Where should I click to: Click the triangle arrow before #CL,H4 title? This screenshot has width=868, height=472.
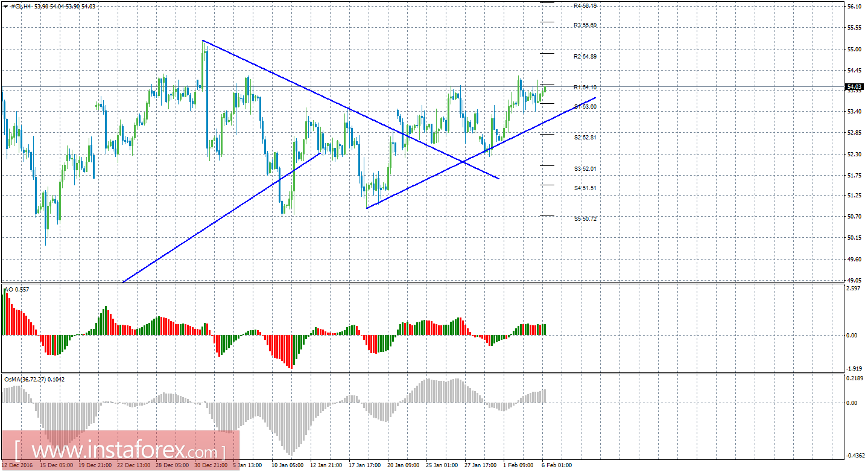click(x=6, y=5)
